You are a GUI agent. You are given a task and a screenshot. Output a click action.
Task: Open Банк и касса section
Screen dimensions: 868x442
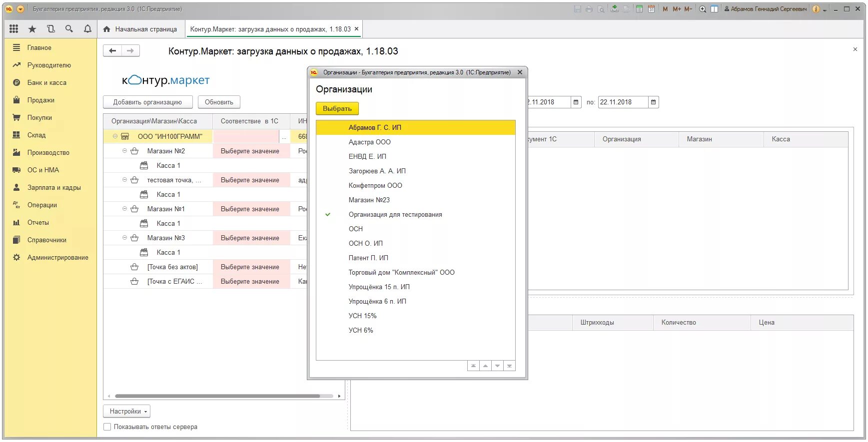coord(47,82)
